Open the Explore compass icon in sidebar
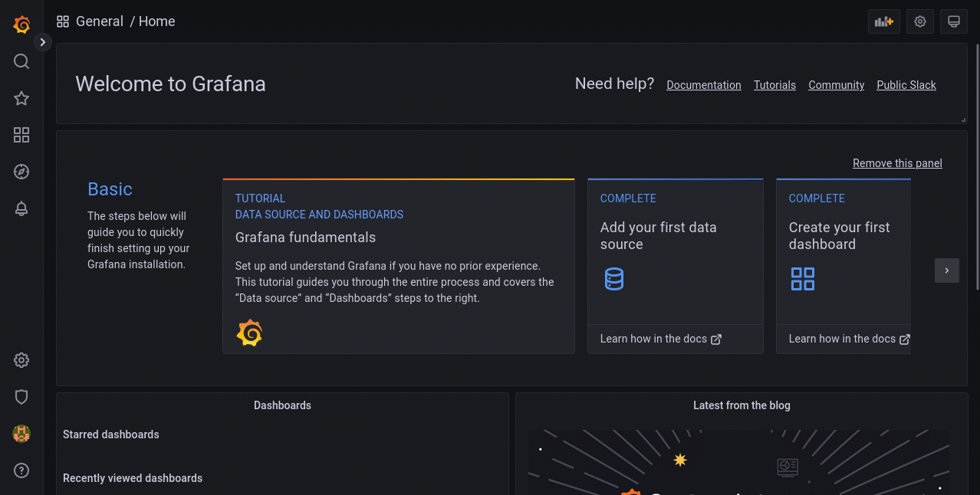This screenshot has height=495, width=980. (x=21, y=172)
